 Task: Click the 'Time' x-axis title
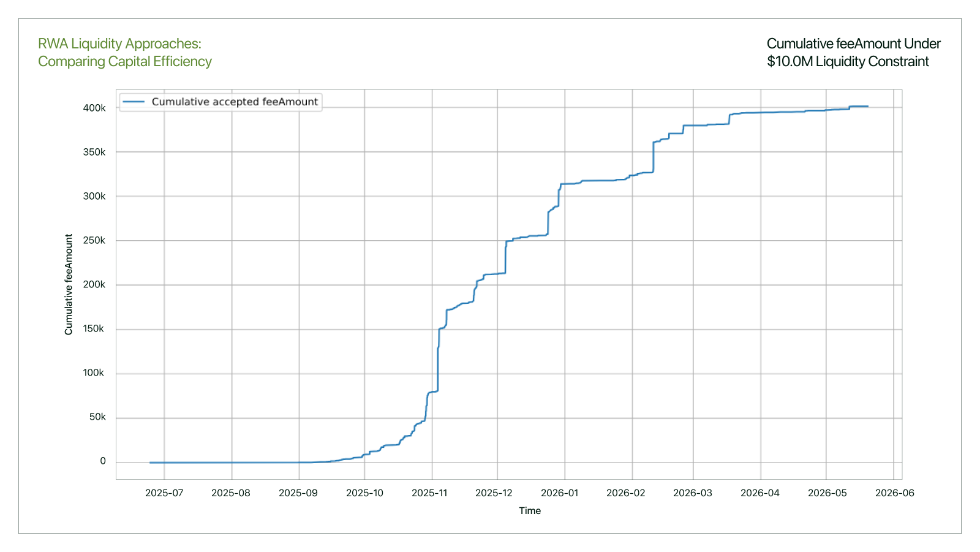coord(530,511)
